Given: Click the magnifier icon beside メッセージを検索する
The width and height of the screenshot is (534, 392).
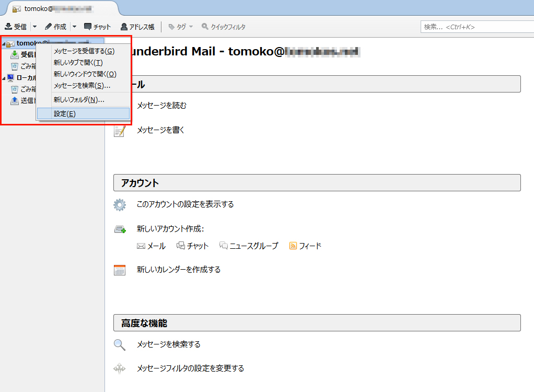Looking at the screenshot, I should [x=120, y=344].
